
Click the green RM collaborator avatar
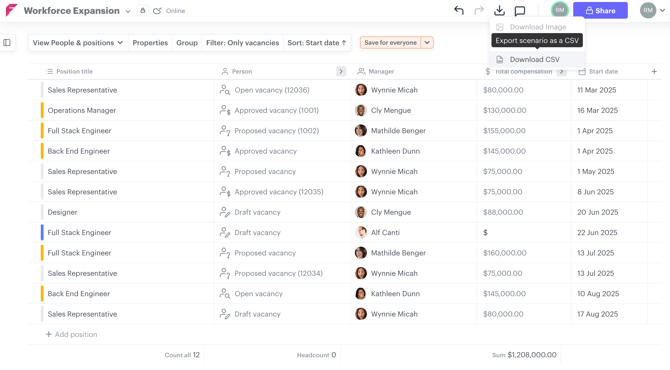559,10
